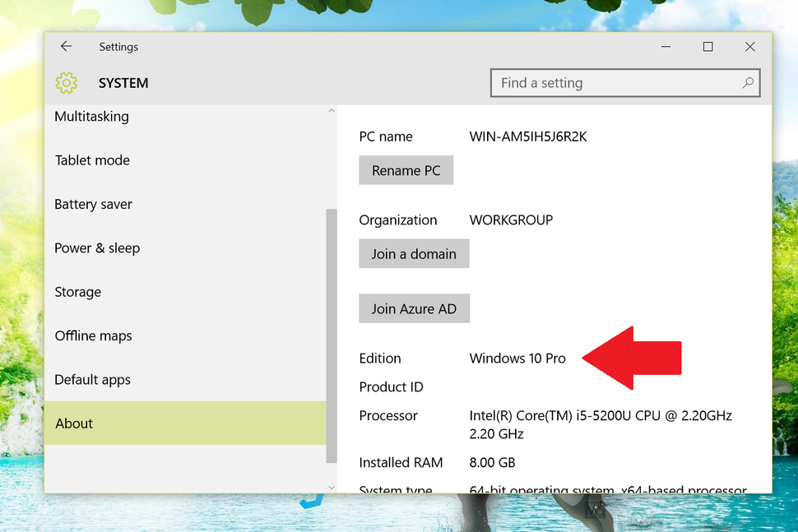Click Join a domain
798x532 pixels.
tap(414, 253)
